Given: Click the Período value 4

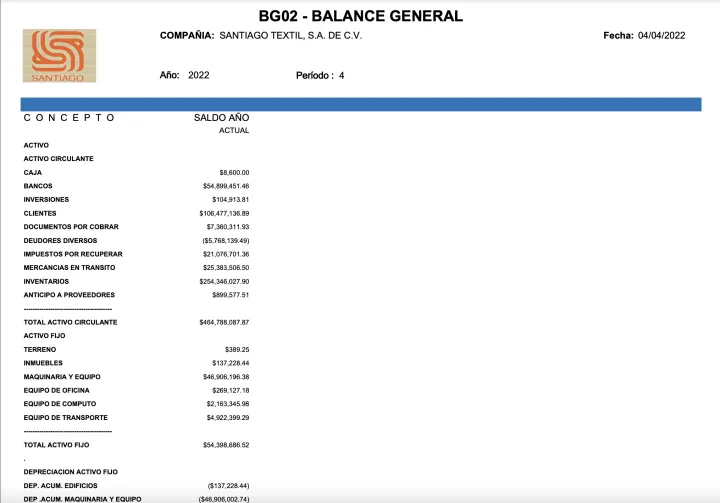Looking at the screenshot, I should coord(341,75).
